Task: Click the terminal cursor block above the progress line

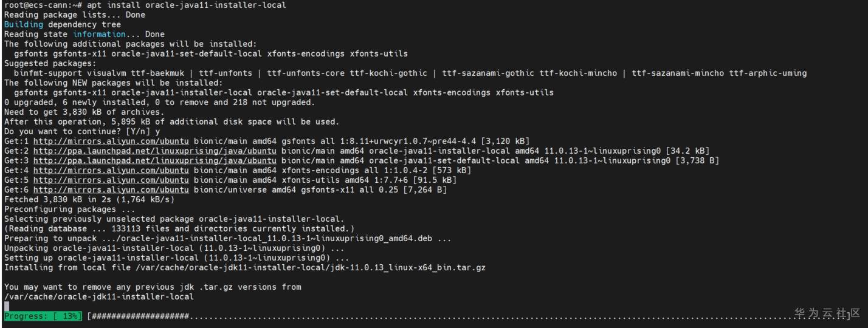Action: (x=7, y=307)
